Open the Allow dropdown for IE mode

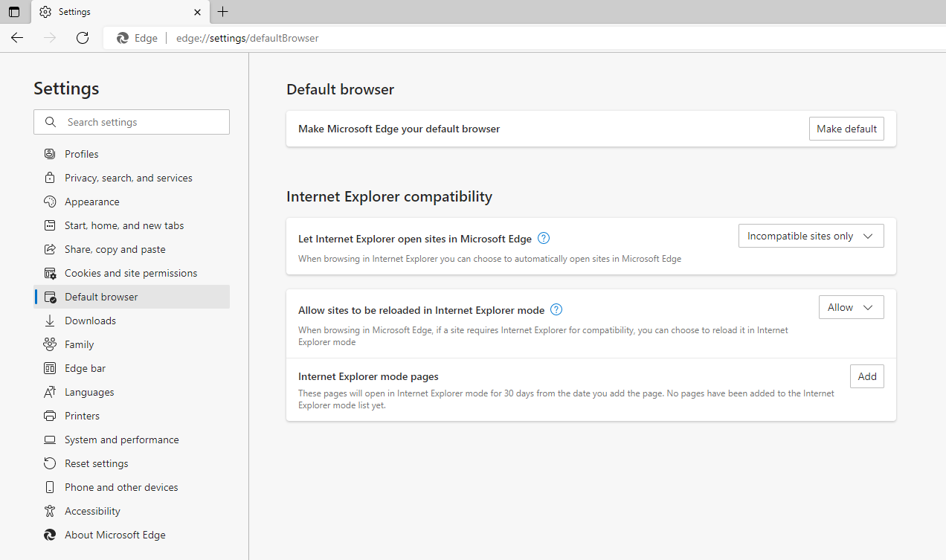[851, 307]
